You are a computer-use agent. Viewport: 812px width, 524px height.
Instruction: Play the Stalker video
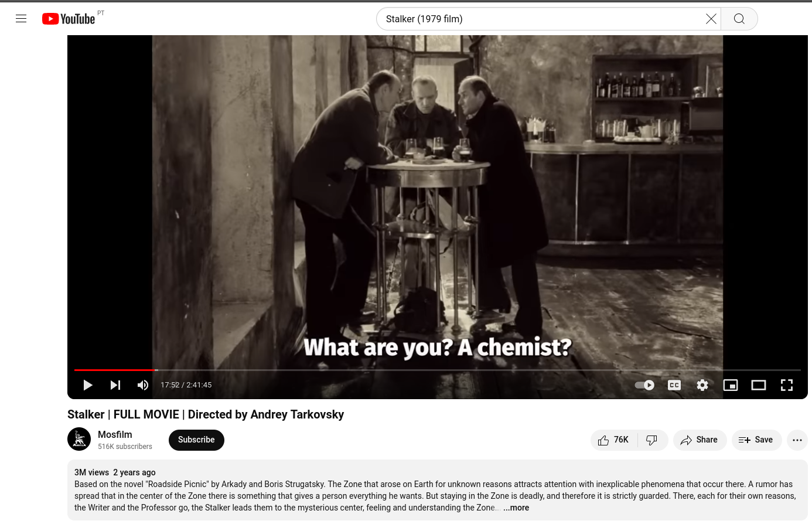click(88, 385)
